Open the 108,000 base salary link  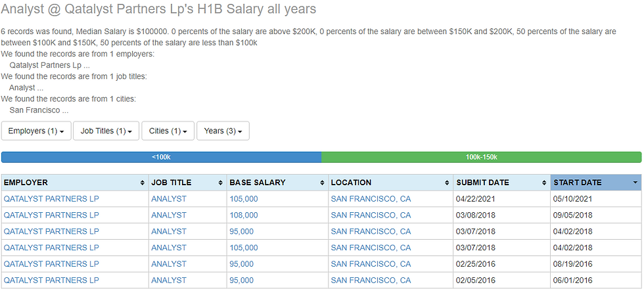[244, 215]
